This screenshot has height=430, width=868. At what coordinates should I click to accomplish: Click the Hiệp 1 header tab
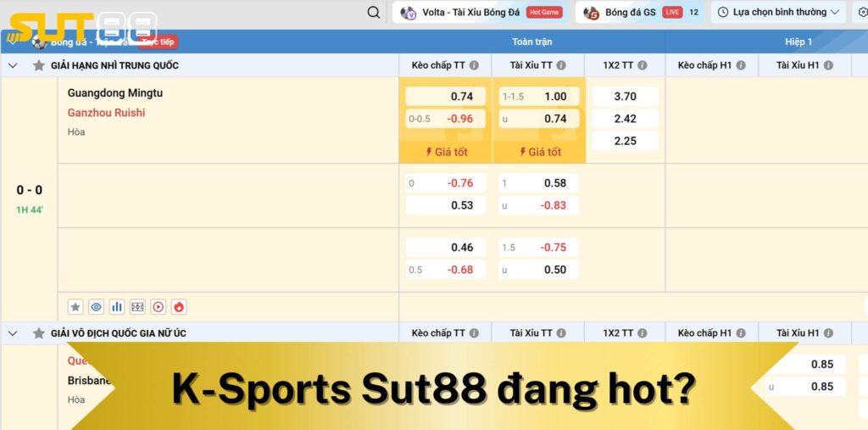coord(798,42)
